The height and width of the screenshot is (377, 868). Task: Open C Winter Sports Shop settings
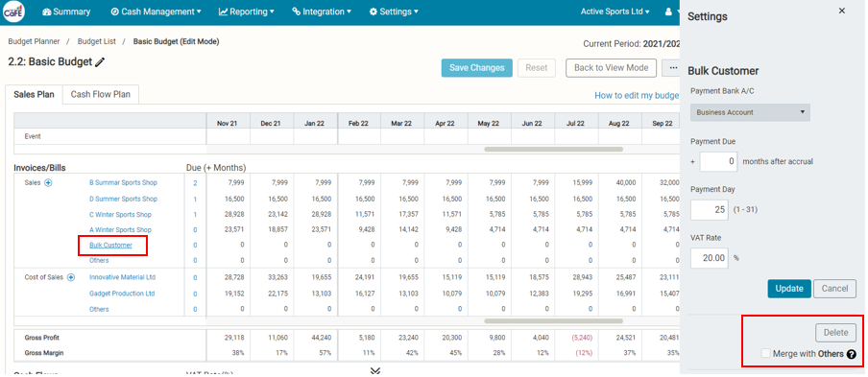pyautogui.click(x=120, y=215)
